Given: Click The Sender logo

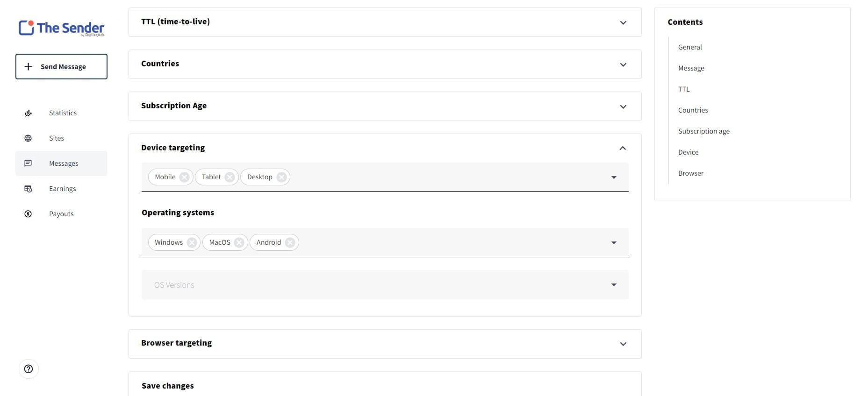Looking at the screenshot, I should [x=61, y=28].
